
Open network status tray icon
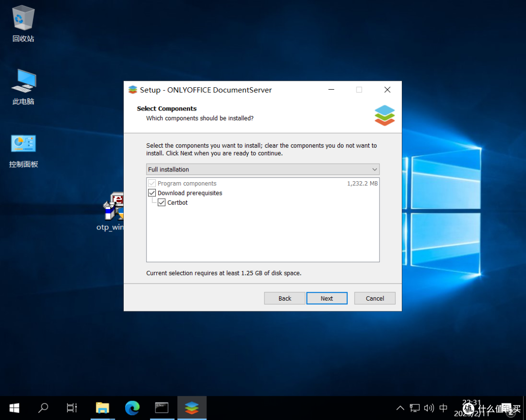click(x=414, y=408)
